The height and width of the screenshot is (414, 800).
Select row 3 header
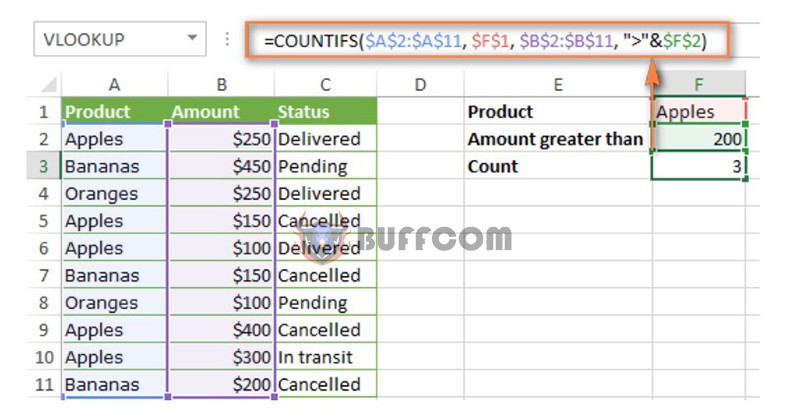click(x=44, y=166)
